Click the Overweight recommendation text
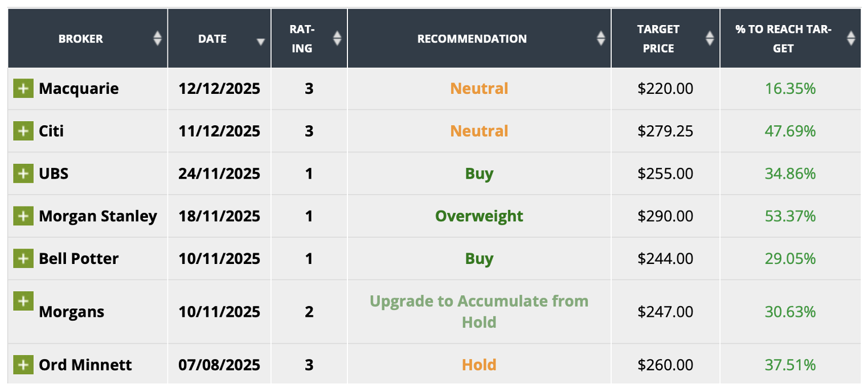This screenshot has width=868, height=388. pyautogui.click(x=479, y=216)
